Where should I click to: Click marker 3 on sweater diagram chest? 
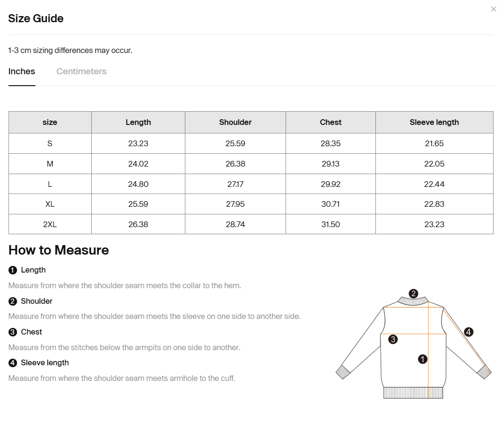pos(393,339)
